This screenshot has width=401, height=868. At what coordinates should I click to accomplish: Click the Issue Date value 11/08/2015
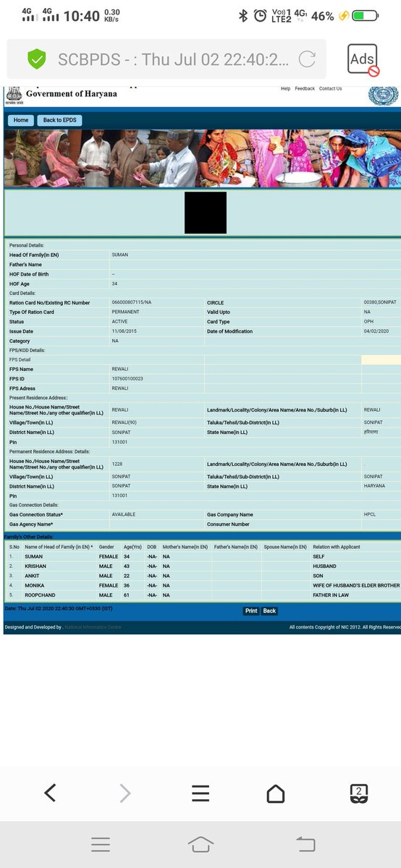123,331
